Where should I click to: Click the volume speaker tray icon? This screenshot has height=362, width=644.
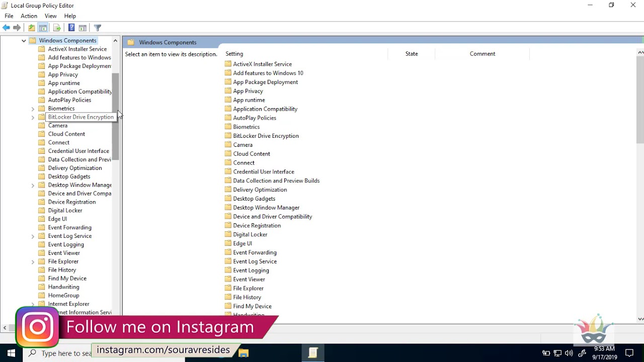click(x=569, y=353)
